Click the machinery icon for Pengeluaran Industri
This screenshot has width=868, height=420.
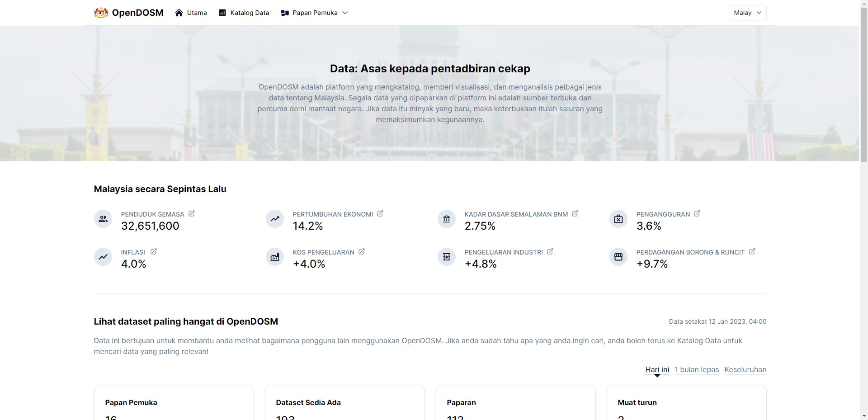(447, 257)
